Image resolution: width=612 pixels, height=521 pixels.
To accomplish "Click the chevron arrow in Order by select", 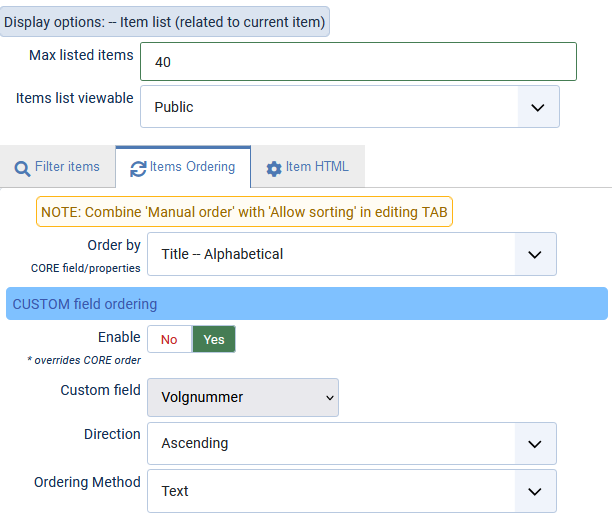I will tap(534, 254).
